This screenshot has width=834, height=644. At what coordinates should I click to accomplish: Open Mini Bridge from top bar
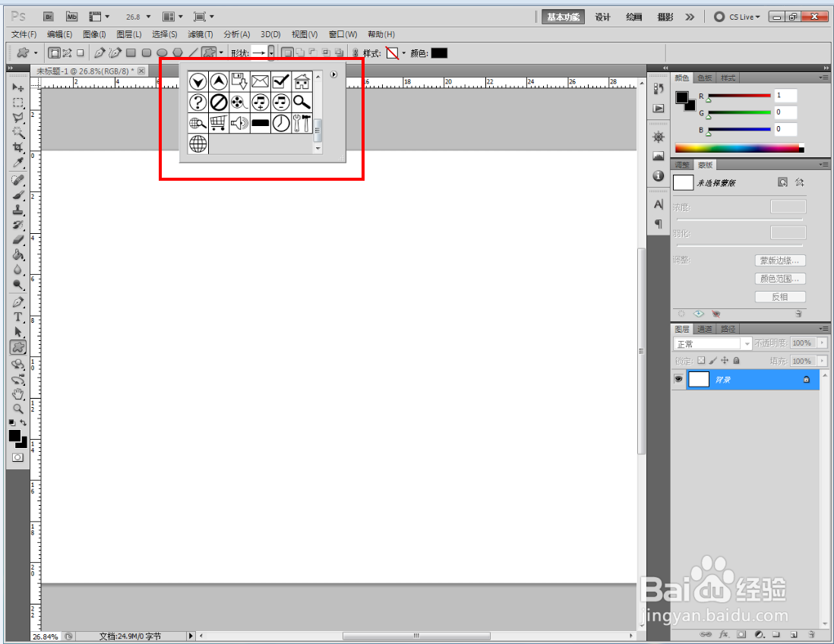(x=72, y=17)
